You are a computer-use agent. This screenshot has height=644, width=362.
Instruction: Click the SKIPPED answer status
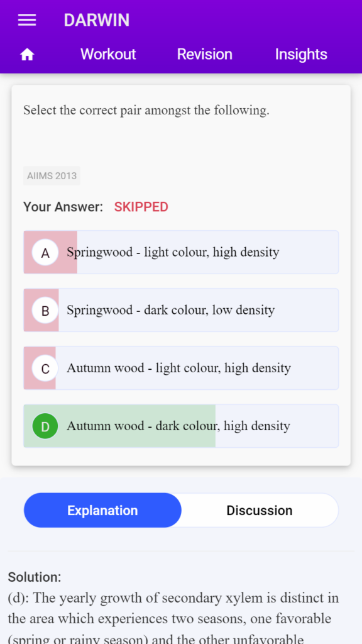point(141,207)
